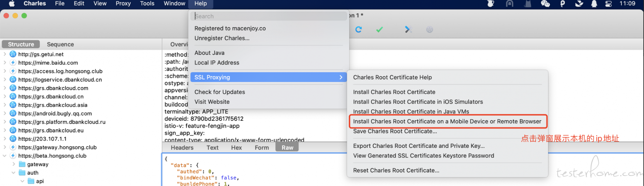The height and width of the screenshot is (186, 644).
Task: Click the P-shaped icon in the menu bar
Action: pyautogui.click(x=562, y=4)
